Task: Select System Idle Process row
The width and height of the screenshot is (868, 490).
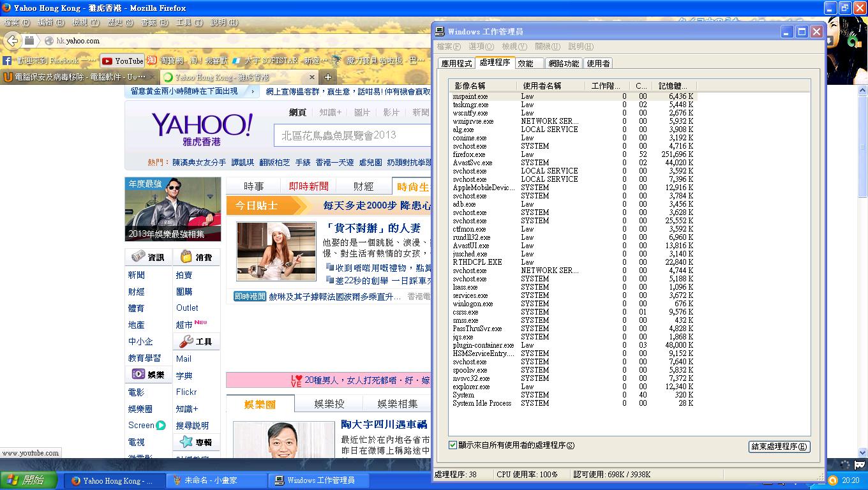Action: point(572,403)
